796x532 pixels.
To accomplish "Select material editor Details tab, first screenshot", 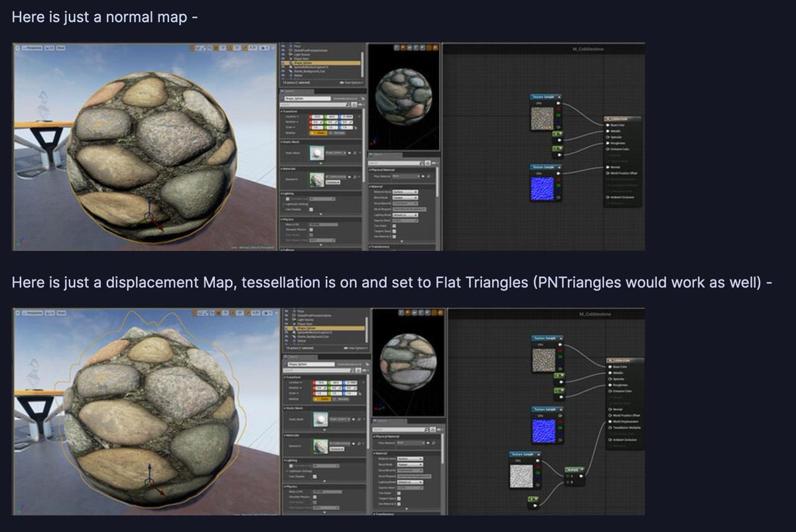I will coord(385,155).
